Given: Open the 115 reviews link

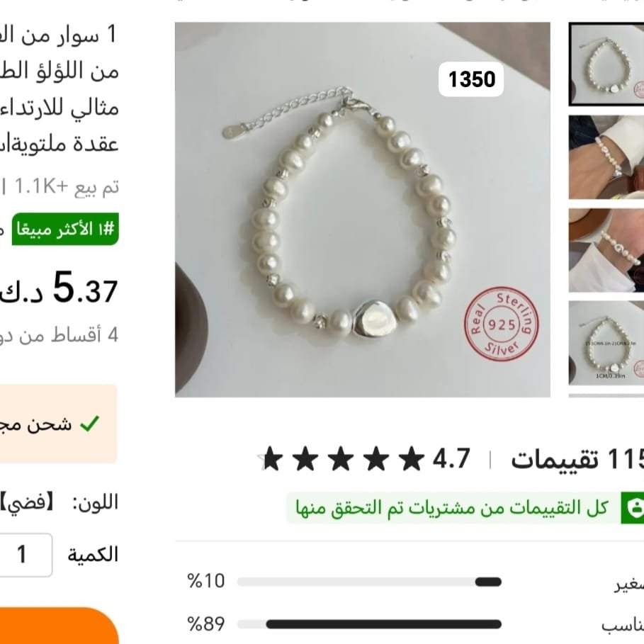Looking at the screenshot, I should [x=577, y=459].
